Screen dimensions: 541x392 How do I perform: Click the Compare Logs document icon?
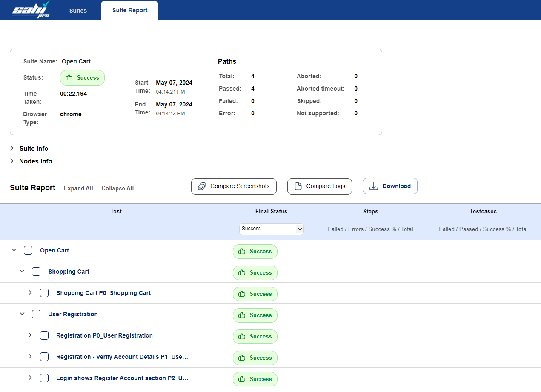pyautogui.click(x=298, y=186)
